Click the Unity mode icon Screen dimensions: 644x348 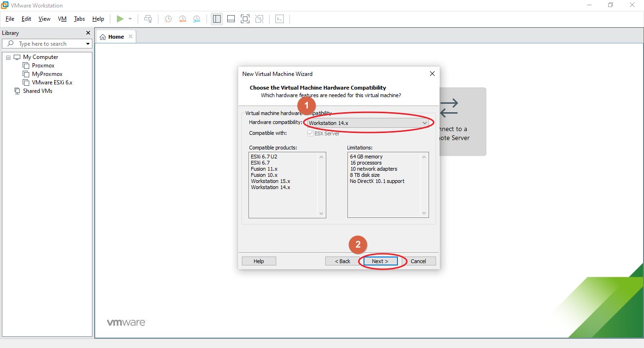259,19
